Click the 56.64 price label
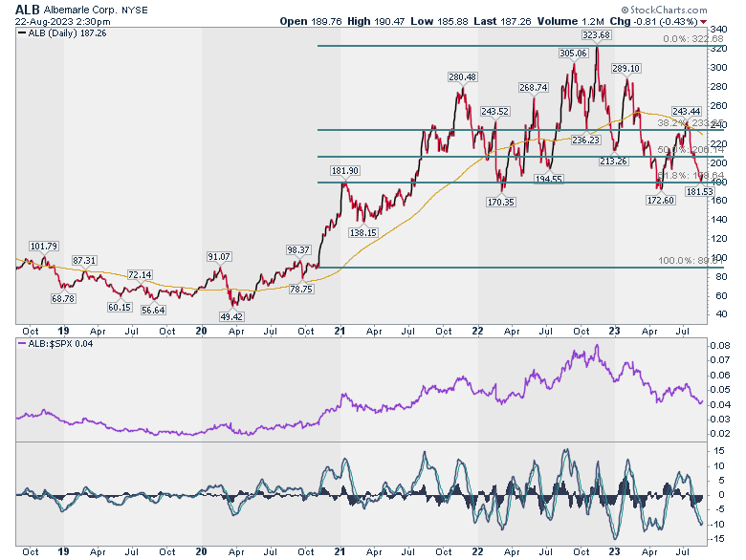 (153, 311)
